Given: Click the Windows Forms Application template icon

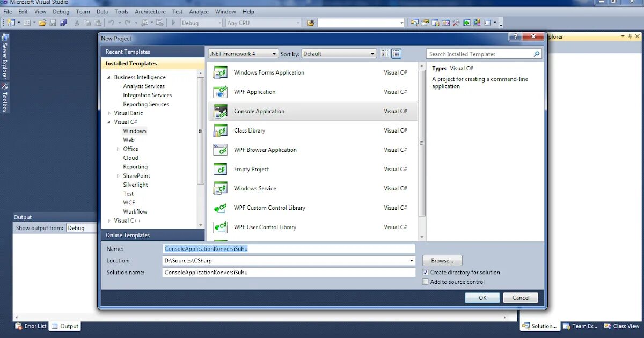Looking at the screenshot, I should coord(220,72).
